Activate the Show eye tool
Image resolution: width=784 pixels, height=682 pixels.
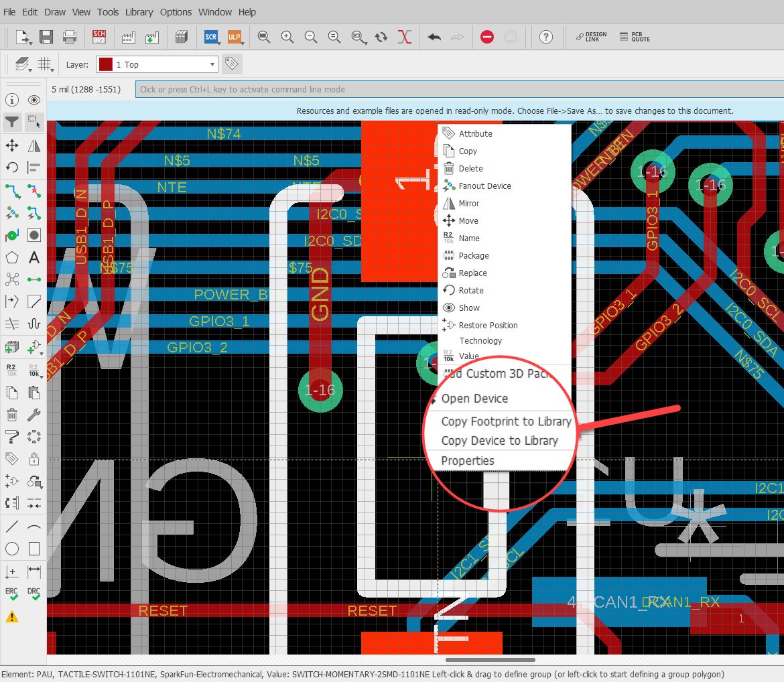(34, 99)
